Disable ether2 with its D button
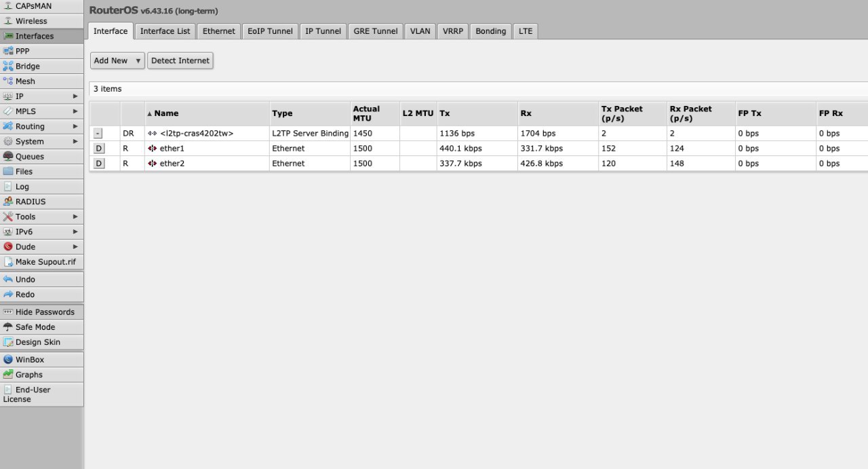This screenshot has height=469, width=868. point(98,163)
